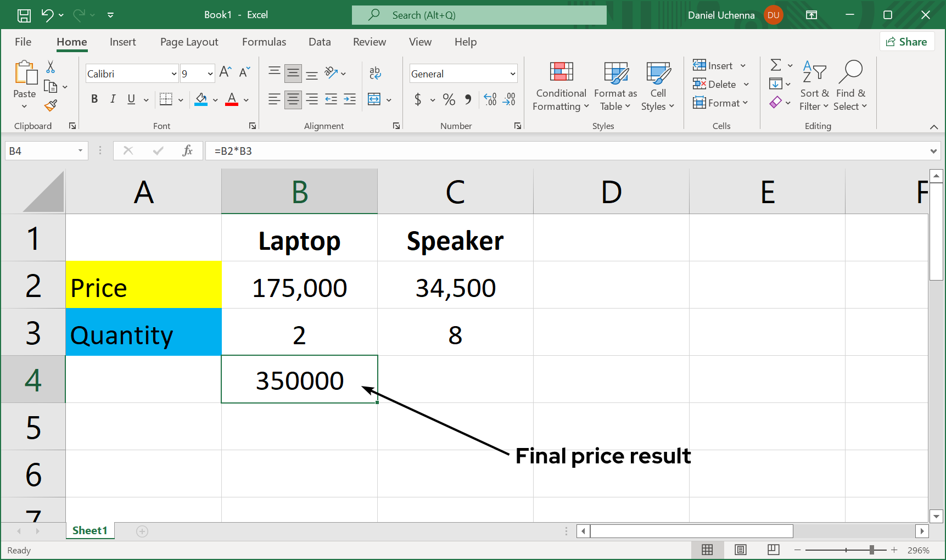The image size is (946, 560).
Task: Open the Formulas ribbon tab
Action: 264,42
